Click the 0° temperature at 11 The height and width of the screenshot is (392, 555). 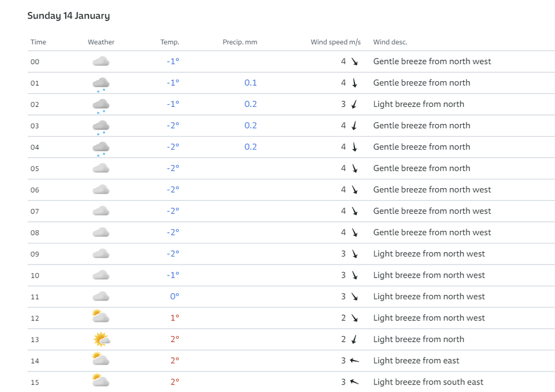pyautogui.click(x=175, y=297)
